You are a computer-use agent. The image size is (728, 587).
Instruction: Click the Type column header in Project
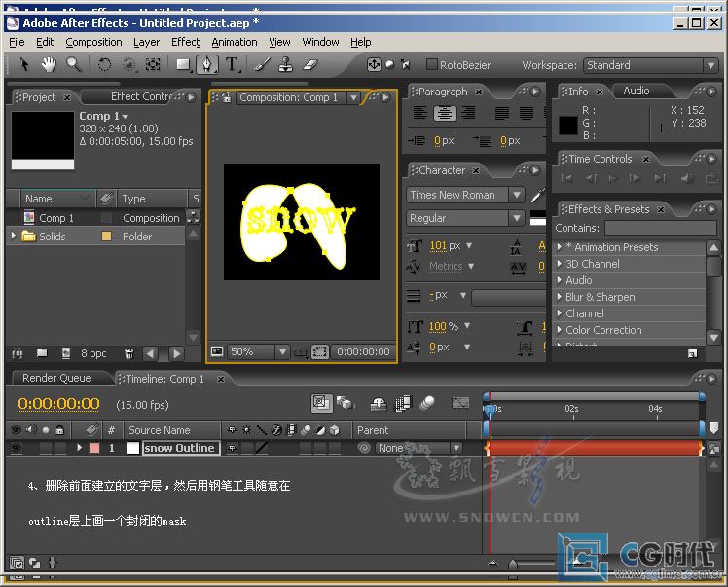click(152, 199)
